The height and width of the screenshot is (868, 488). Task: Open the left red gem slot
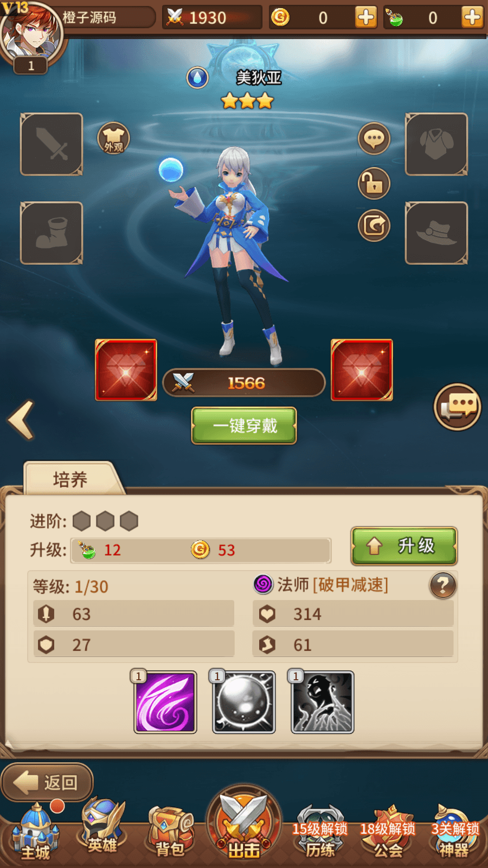click(x=126, y=370)
